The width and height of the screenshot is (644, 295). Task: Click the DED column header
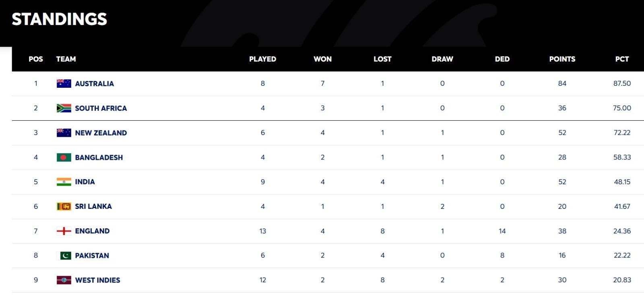[502, 59]
